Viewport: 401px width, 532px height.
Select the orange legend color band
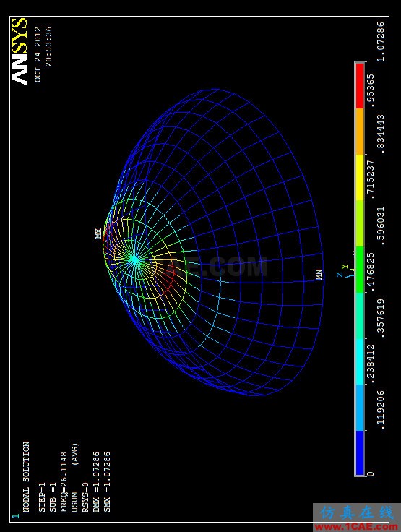coord(360,132)
